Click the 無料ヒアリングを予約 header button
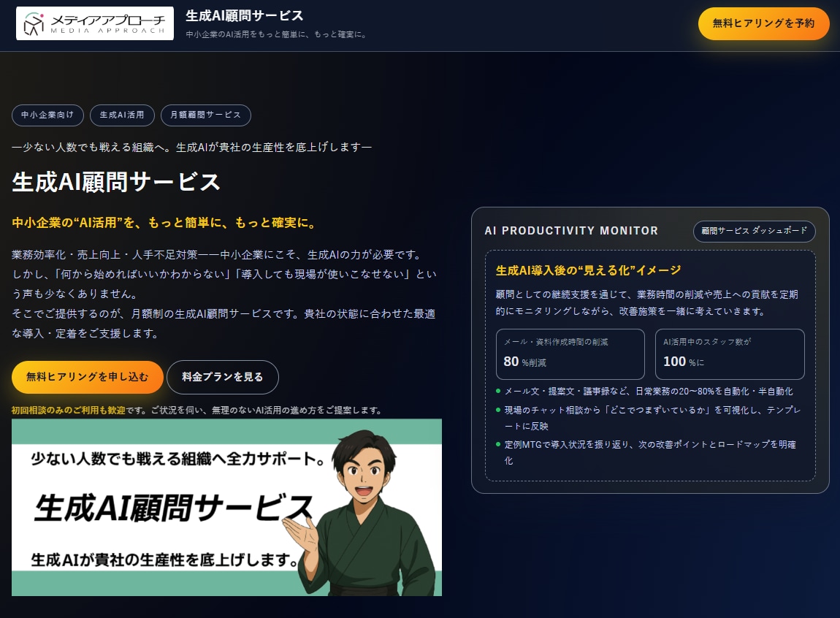This screenshot has height=618, width=840. click(763, 23)
